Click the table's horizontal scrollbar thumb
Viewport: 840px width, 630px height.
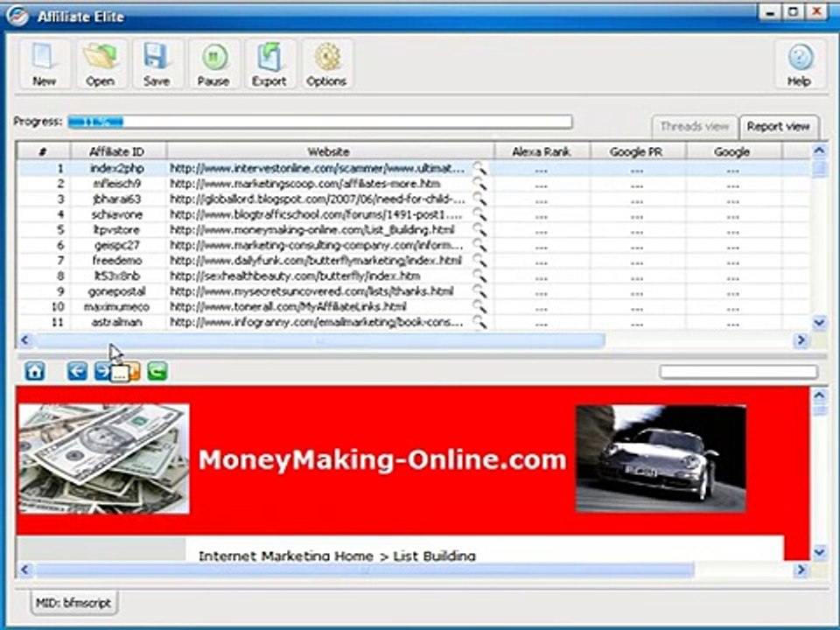[320, 339]
